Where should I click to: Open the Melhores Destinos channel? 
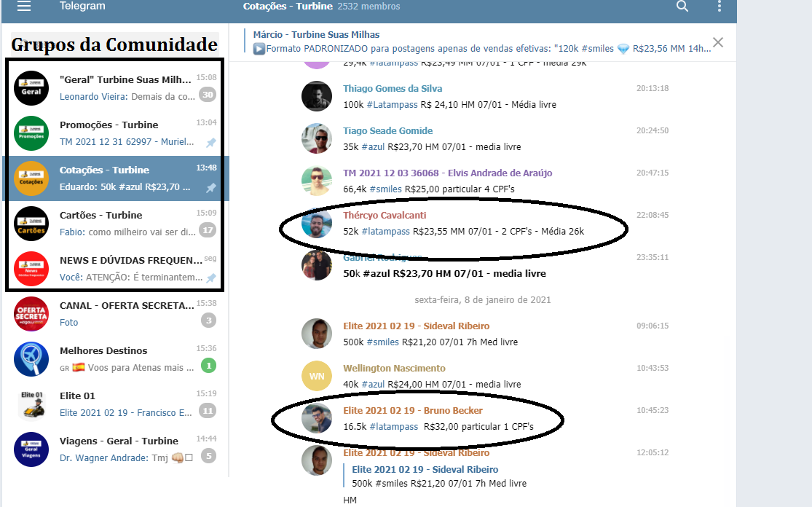[x=116, y=359]
